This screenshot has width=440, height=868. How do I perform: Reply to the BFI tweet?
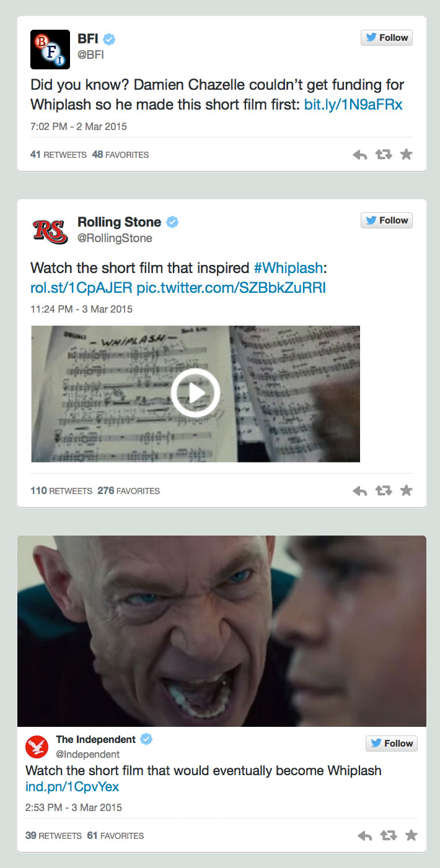360,155
